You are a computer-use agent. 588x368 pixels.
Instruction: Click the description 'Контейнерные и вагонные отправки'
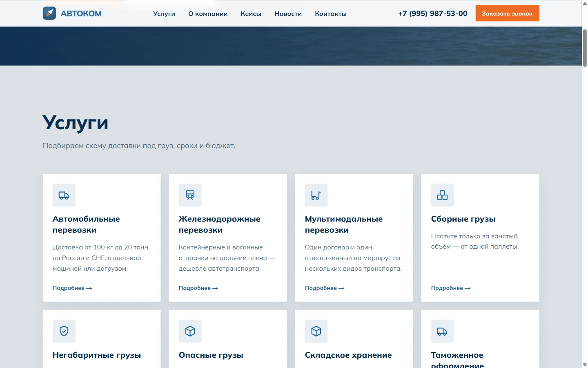click(227, 258)
